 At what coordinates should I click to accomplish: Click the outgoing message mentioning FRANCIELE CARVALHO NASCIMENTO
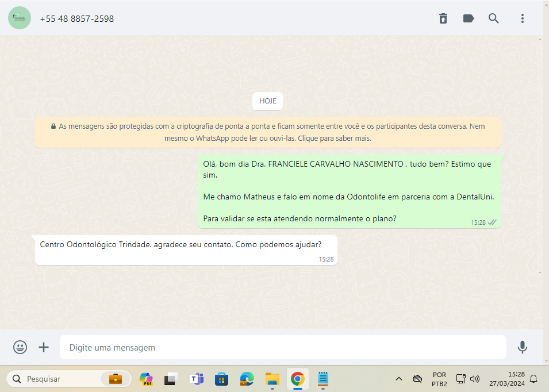click(349, 191)
